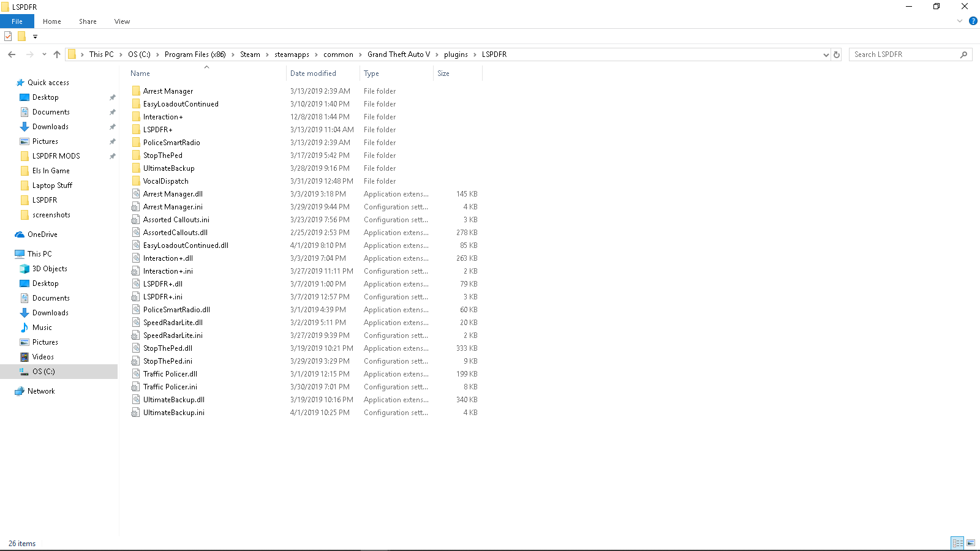Viewport: 980px width, 551px height.
Task: Select the VocalDispatch folder icon
Action: (x=136, y=181)
